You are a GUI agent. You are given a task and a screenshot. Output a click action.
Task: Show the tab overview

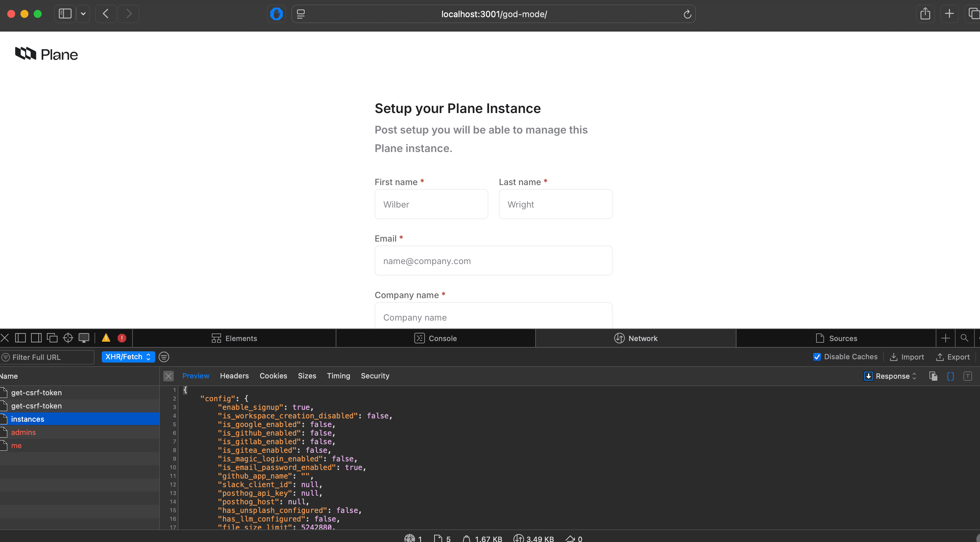coord(973,14)
